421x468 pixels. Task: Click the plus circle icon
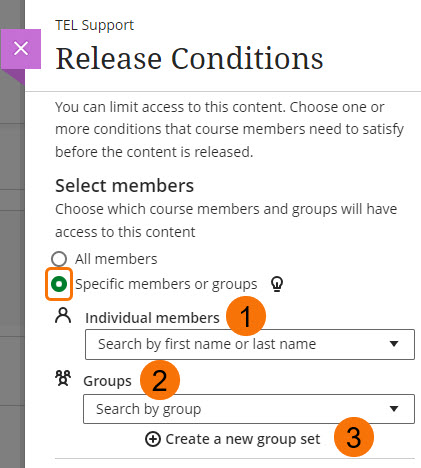pos(153,439)
